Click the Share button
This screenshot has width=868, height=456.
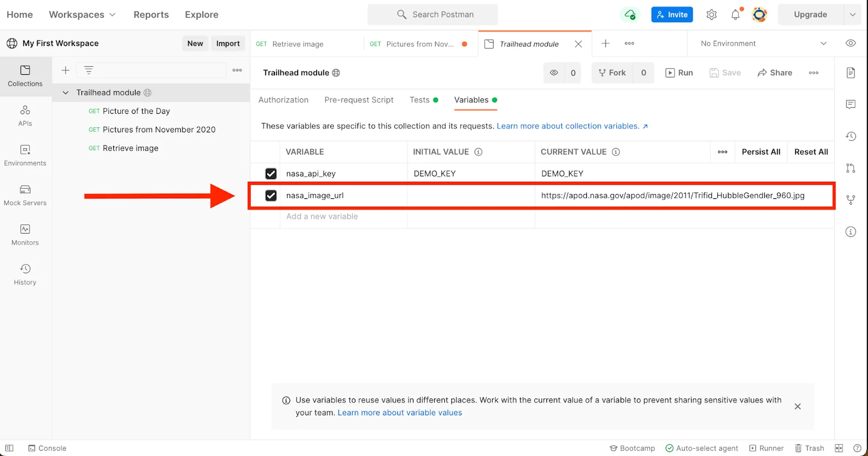point(775,73)
